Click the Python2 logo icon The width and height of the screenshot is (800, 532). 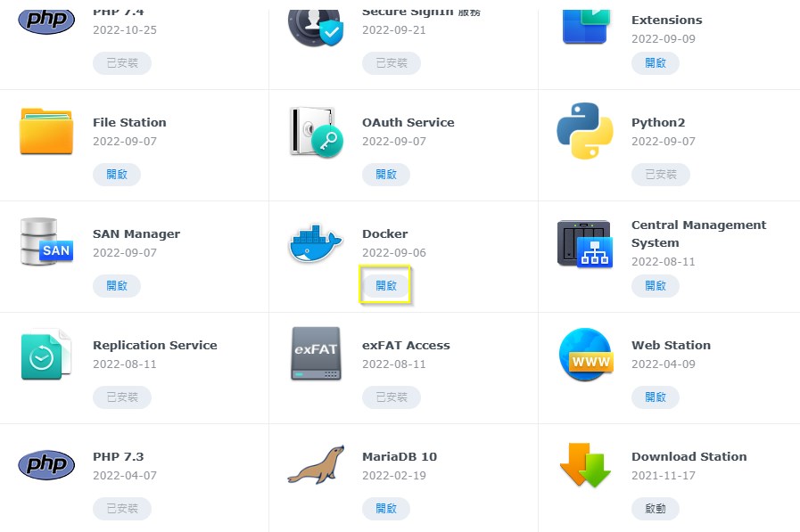pos(585,131)
